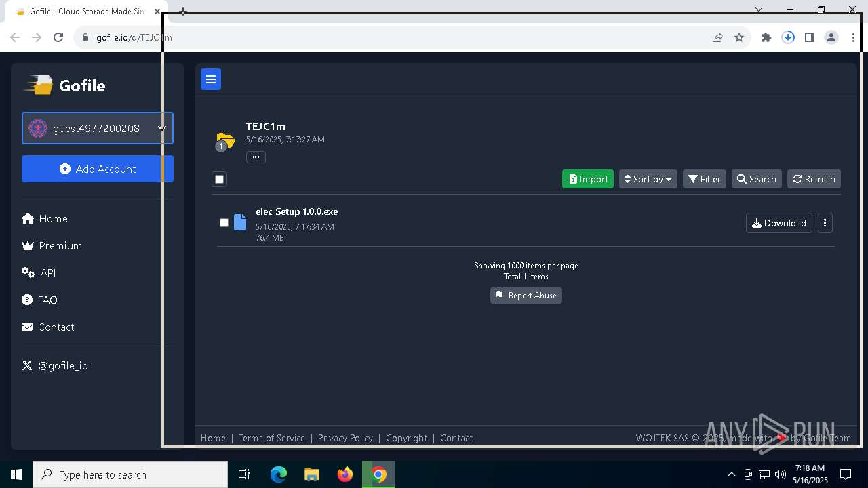Open the notifications center icon
868x488 pixels.
[x=846, y=474]
